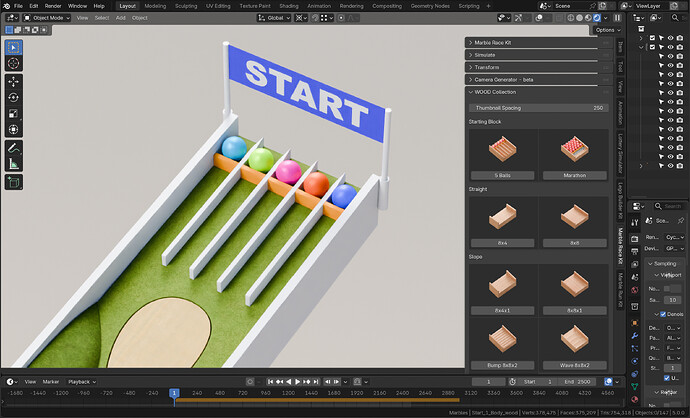Switch to rendered viewport shading
This screenshot has width=690, height=418.
click(597, 18)
